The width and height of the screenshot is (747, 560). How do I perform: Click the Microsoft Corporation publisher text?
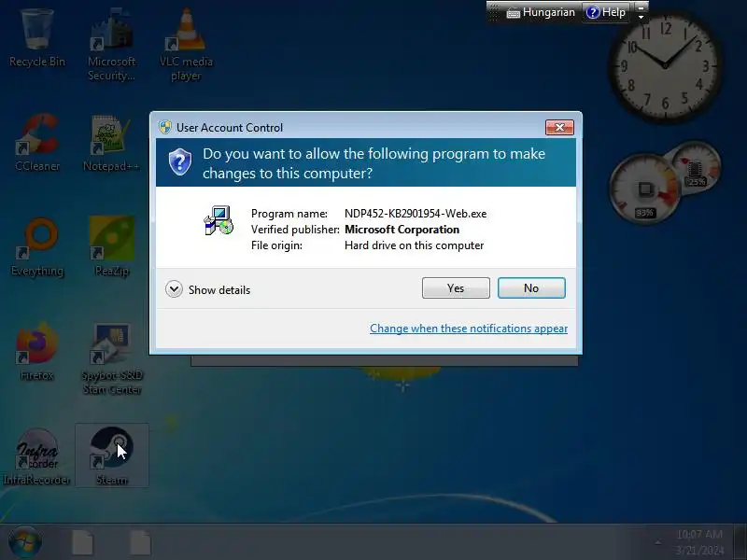[x=402, y=230]
